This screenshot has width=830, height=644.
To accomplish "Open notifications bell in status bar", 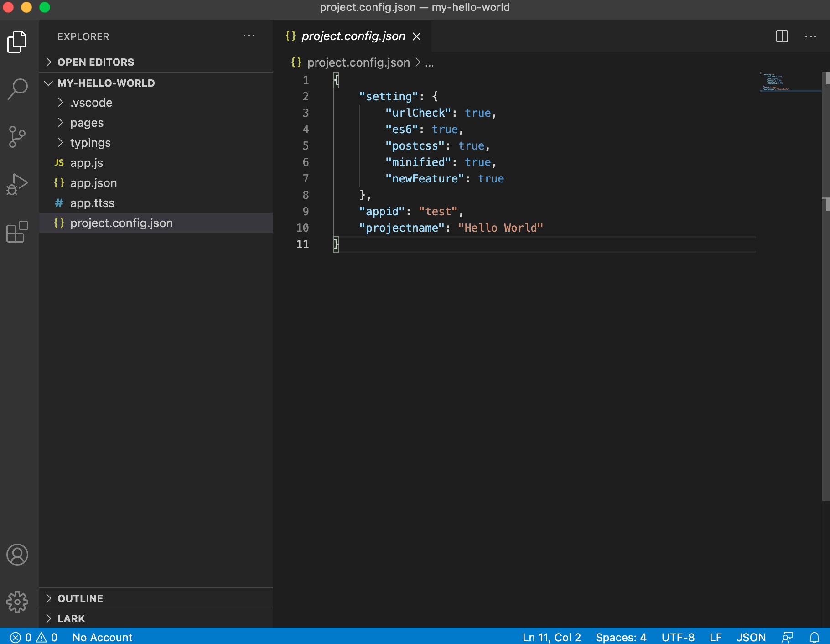I will (814, 637).
